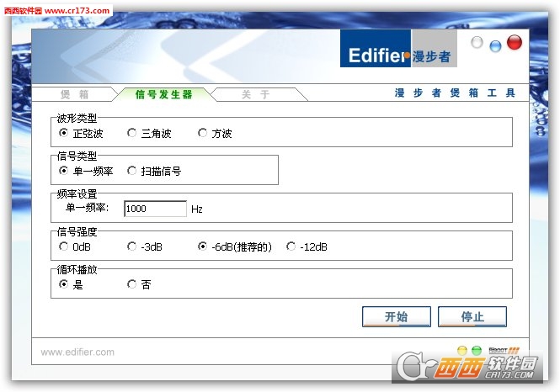Choose 扫描信号 sweep signal type

[x=154, y=172]
